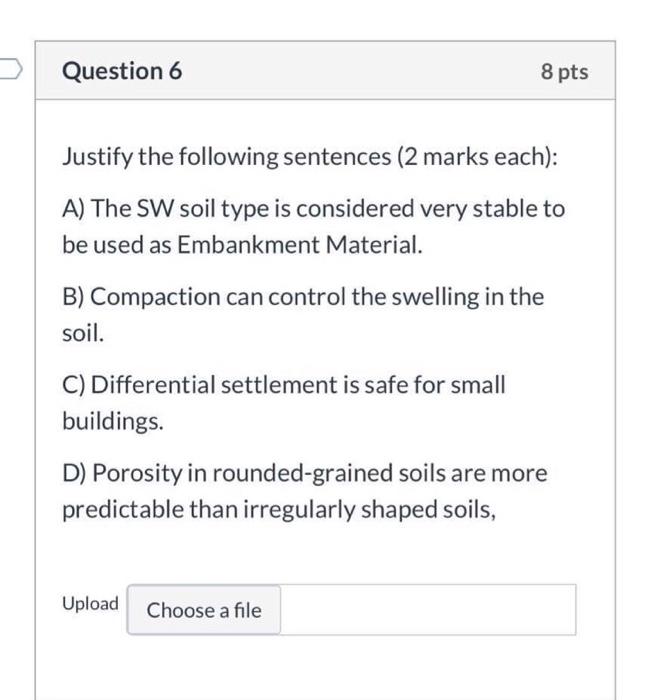
Task: Click the words Embankment Material
Action: click(300, 245)
